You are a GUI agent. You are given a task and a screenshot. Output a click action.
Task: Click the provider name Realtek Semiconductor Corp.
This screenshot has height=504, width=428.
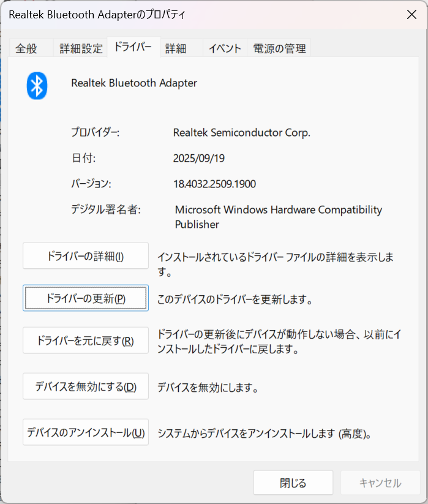pos(242,132)
